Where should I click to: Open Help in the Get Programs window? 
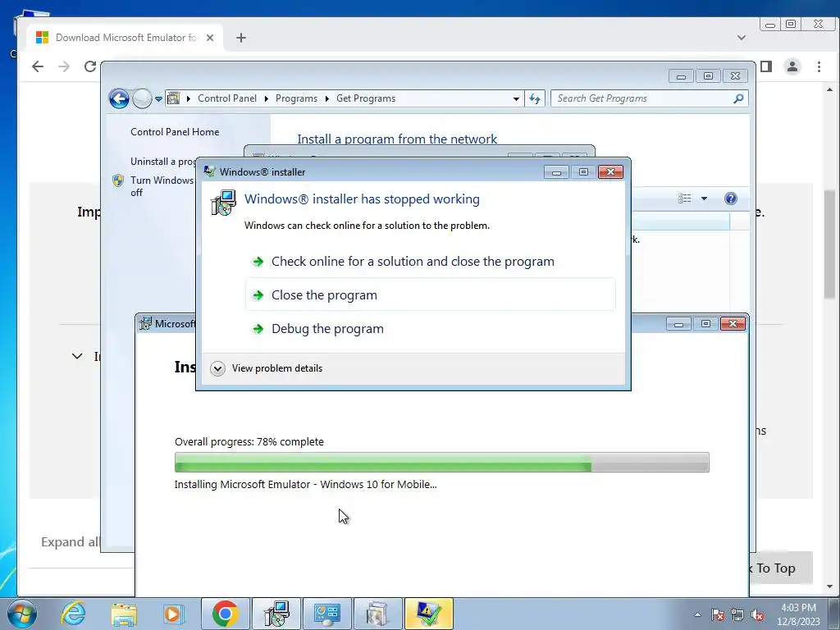(x=731, y=199)
